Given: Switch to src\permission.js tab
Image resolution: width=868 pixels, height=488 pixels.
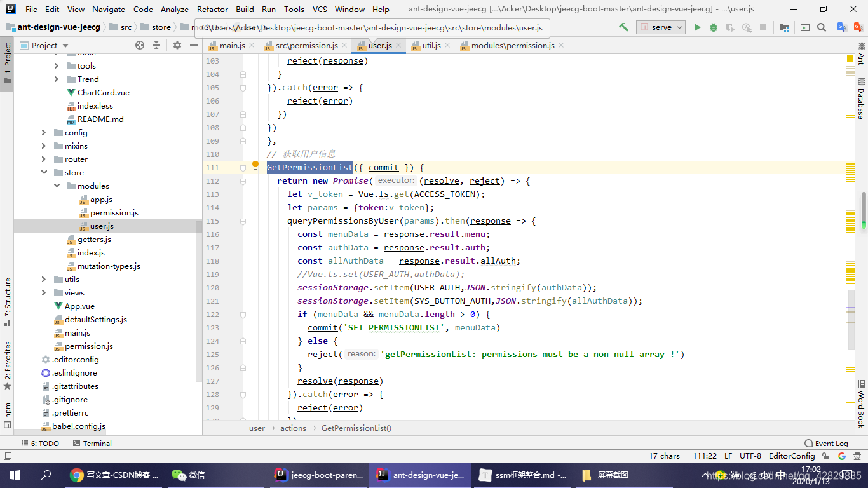Looking at the screenshot, I should 306,45.
